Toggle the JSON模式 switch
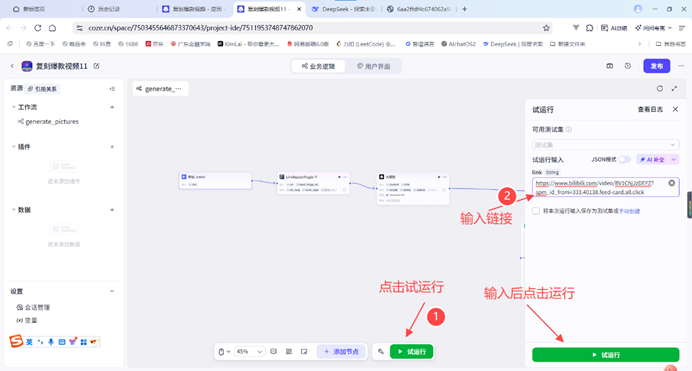The width and height of the screenshot is (692, 371). [x=624, y=159]
